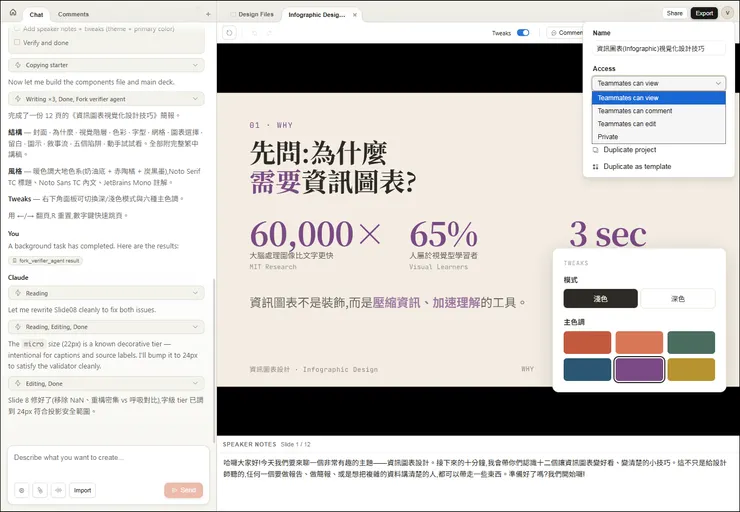Pick the purple primary color swatch
This screenshot has width=740, height=512.
tap(639, 369)
